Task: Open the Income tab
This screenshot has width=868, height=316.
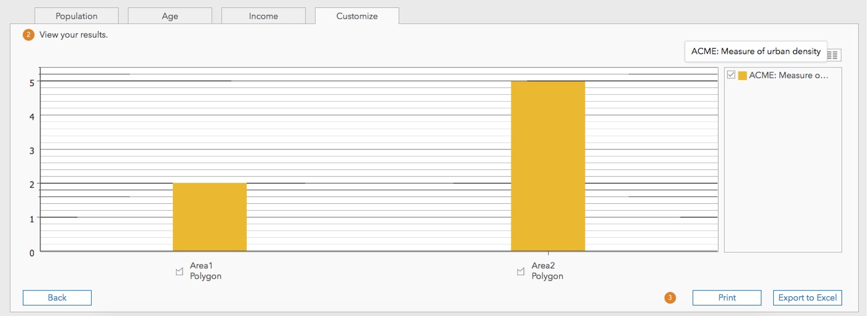Action: (263, 16)
